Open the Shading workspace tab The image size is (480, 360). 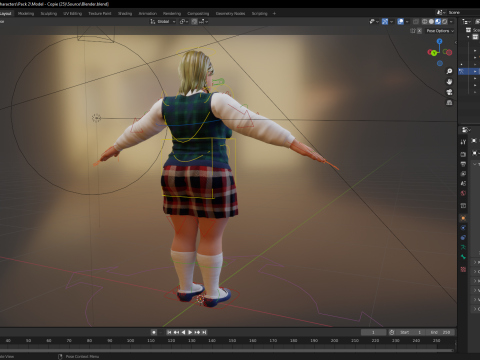click(125, 14)
